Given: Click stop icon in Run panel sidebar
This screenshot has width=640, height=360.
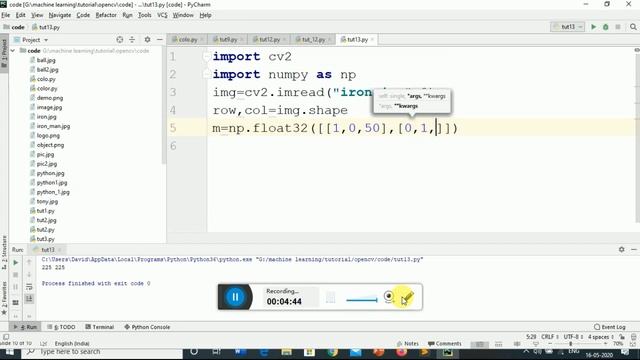Looking at the screenshot, I should click(16, 275).
